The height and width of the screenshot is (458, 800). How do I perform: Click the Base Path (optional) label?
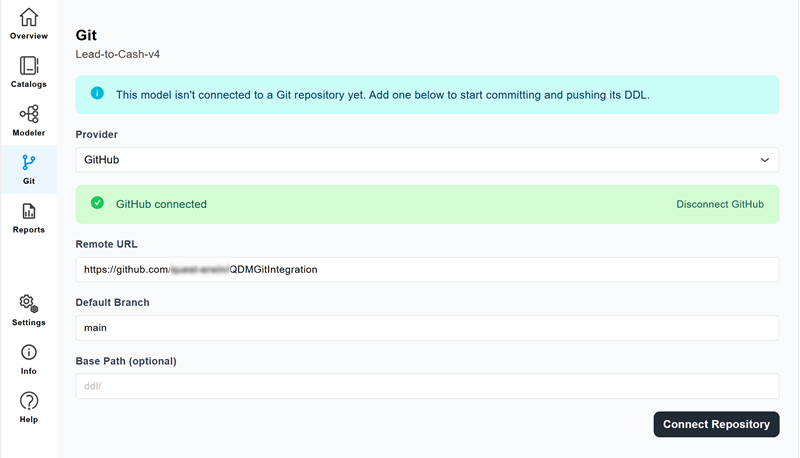click(126, 361)
